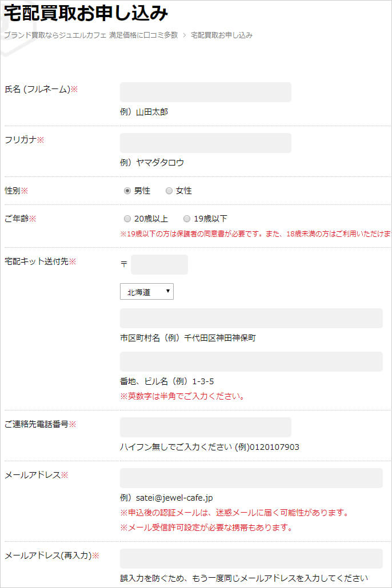Click the 宅配買取お申し込み breadcrumb item
This screenshot has width=392, height=588.
tap(222, 35)
